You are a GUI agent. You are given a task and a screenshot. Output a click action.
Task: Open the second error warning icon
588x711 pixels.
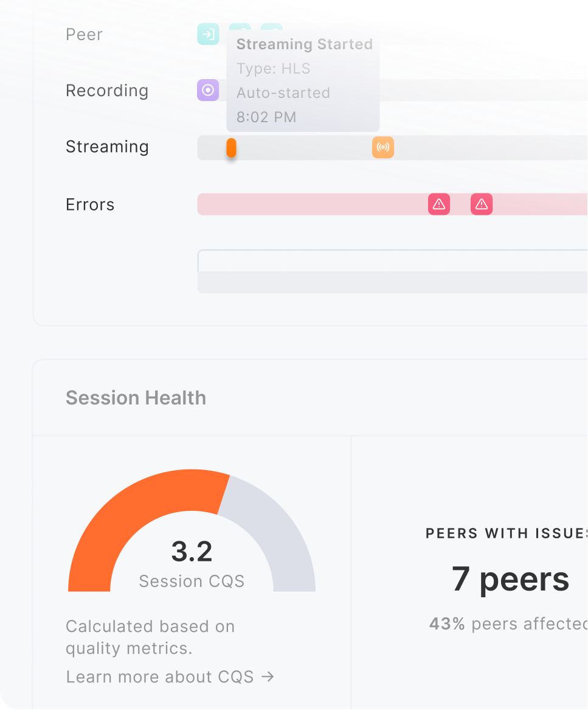point(482,204)
